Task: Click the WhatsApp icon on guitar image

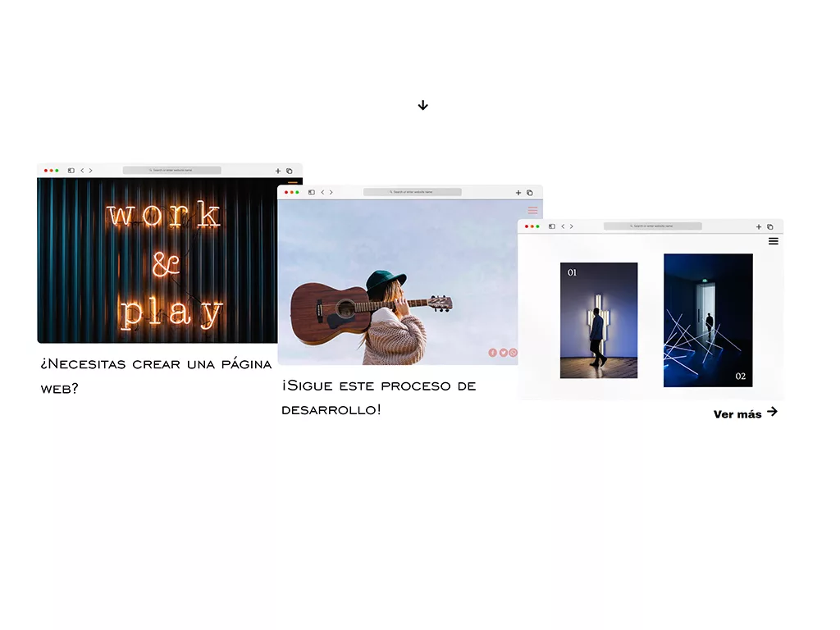Action: [x=514, y=353]
